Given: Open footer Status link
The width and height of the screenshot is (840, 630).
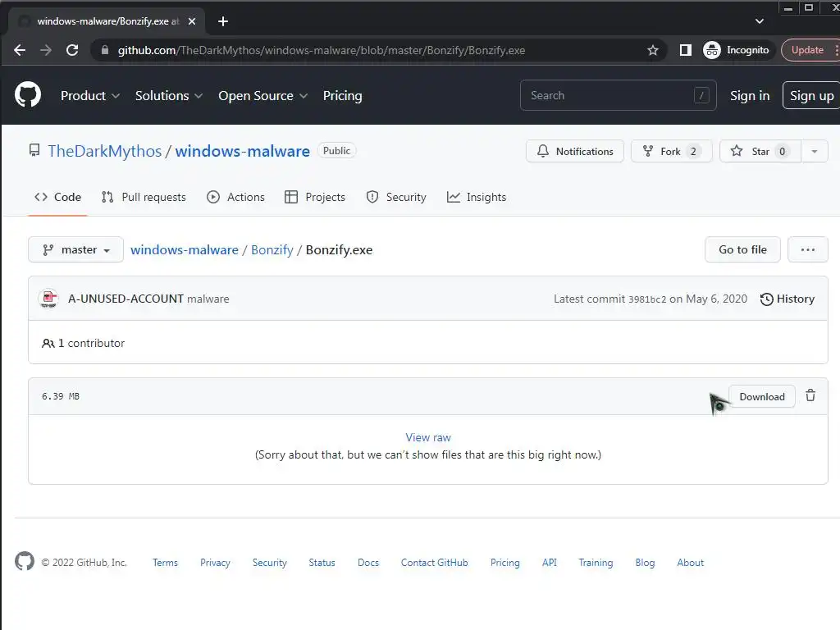Looking at the screenshot, I should (322, 563).
